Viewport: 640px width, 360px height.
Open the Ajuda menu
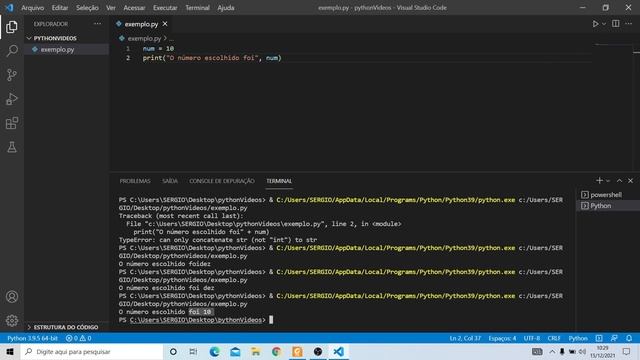226,8
